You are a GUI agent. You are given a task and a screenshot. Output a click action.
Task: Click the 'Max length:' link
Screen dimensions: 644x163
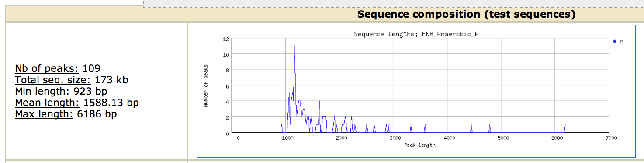pyautogui.click(x=44, y=114)
